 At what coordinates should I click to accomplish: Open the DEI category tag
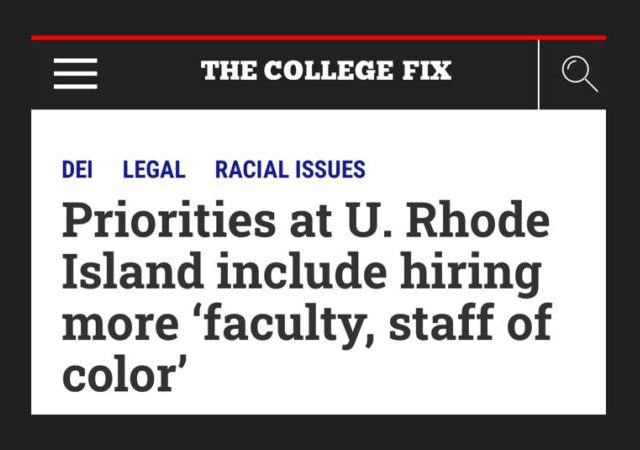point(77,169)
